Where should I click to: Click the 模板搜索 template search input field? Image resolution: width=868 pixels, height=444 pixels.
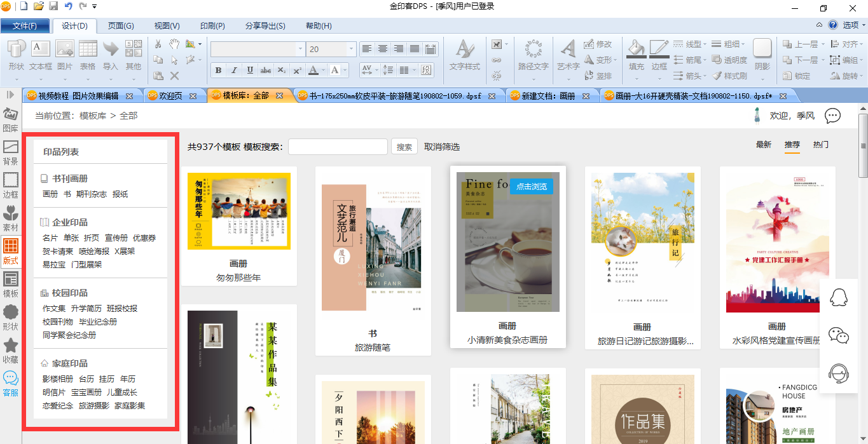coord(338,147)
